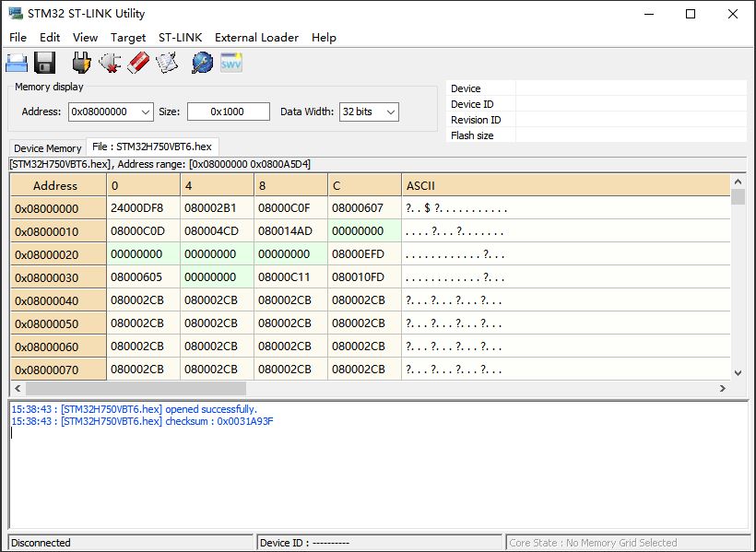Click the memory grid's scroll up arrow
The image size is (756, 552).
pyautogui.click(x=738, y=182)
